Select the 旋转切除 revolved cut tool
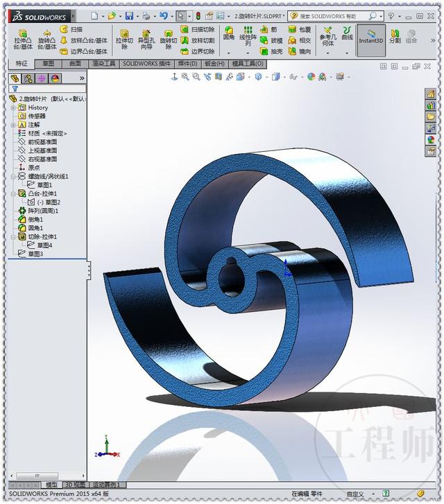 169,40
